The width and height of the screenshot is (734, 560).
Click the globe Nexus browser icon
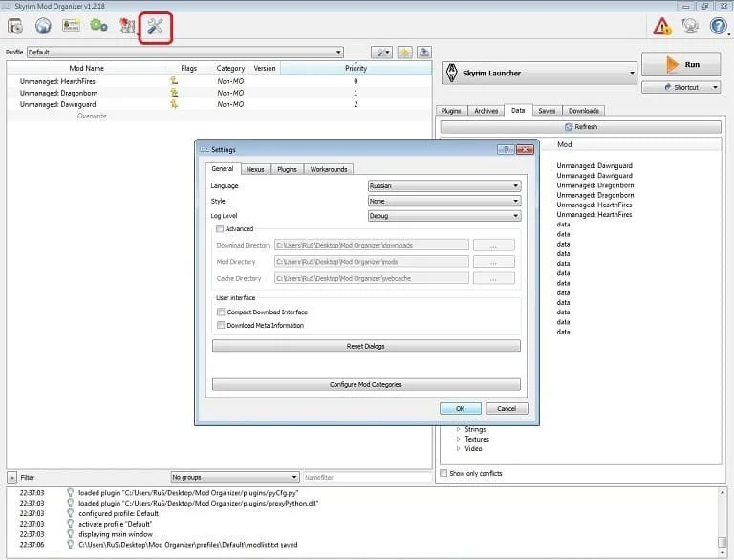[x=43, y=25]
